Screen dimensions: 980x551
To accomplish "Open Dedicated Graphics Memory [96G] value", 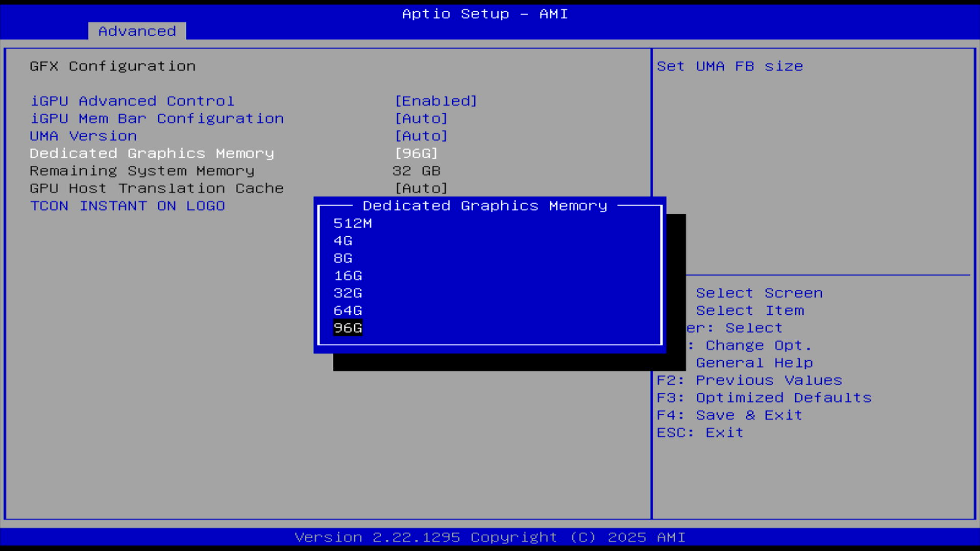I will tap(416, 154).
